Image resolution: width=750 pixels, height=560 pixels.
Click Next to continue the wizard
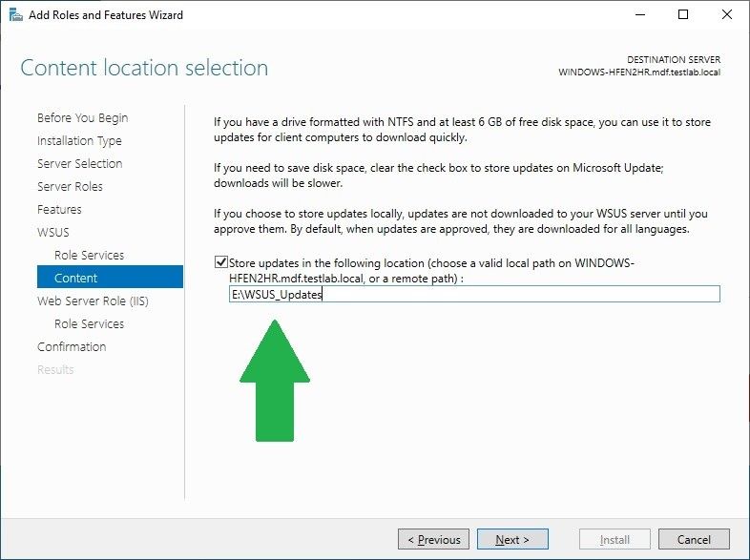[x=512, y=539]
